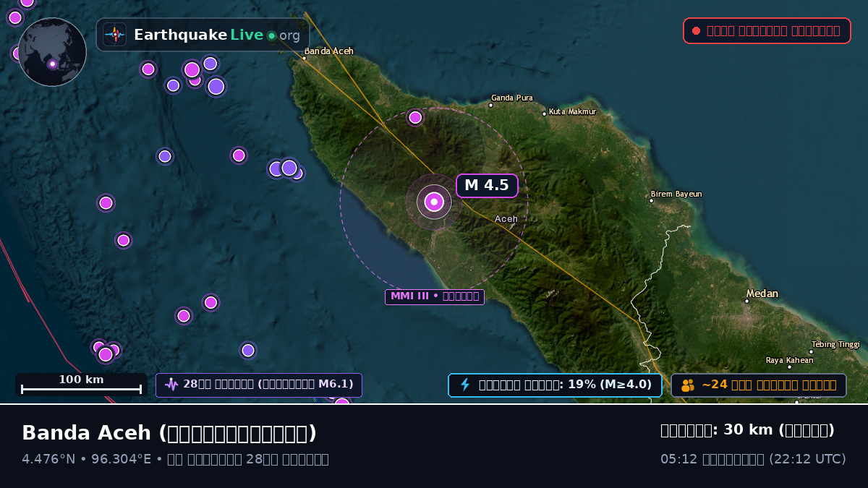This screenshot has width=868, height=488.
Task: Click the red live status badge
Action: [x=767, y=31]
